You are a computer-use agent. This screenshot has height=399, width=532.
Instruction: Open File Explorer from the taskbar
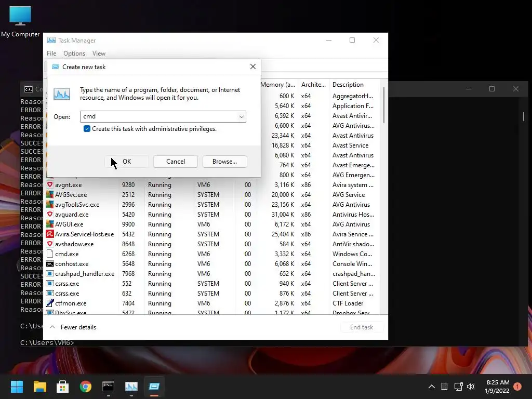tap(39, 387)
